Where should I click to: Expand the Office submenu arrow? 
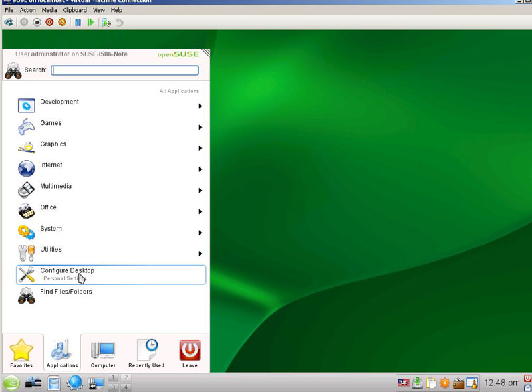pyautogui.click(x=200, y=211)
